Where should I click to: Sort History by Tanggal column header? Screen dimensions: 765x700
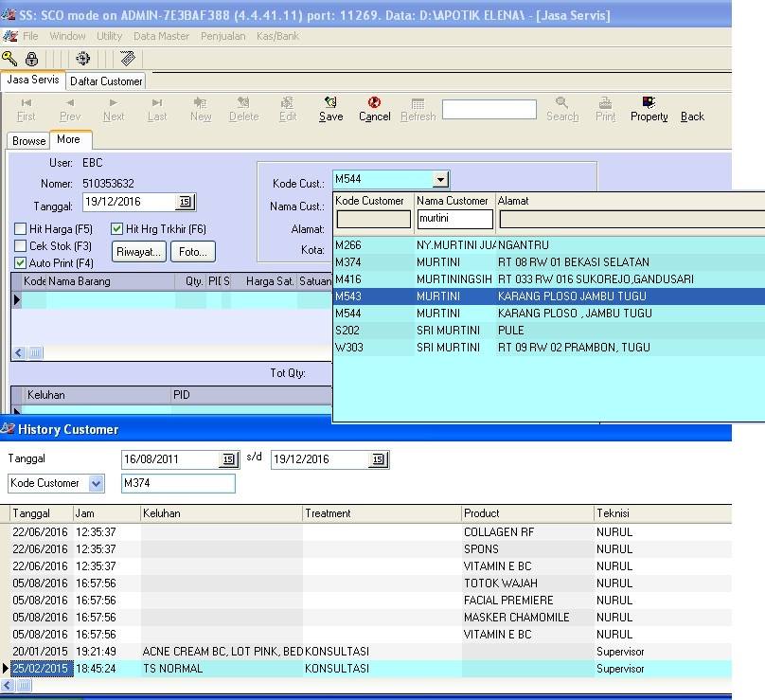tap(42, 513)
